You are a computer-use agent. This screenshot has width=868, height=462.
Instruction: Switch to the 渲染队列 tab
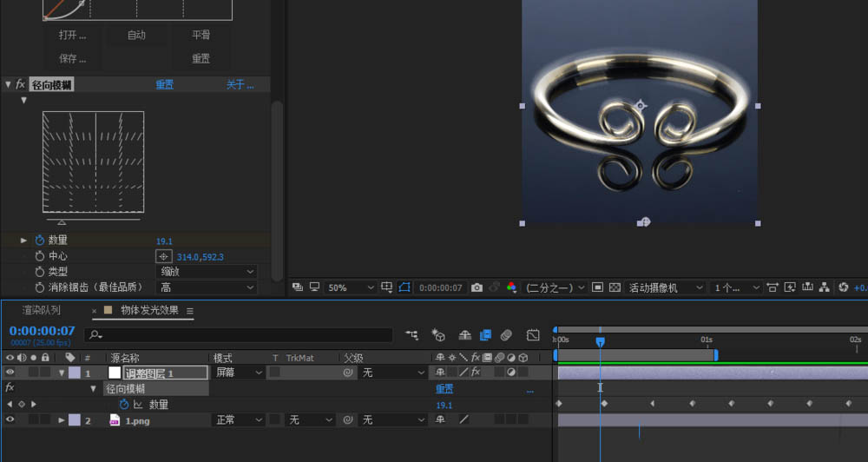coord(42,310)
